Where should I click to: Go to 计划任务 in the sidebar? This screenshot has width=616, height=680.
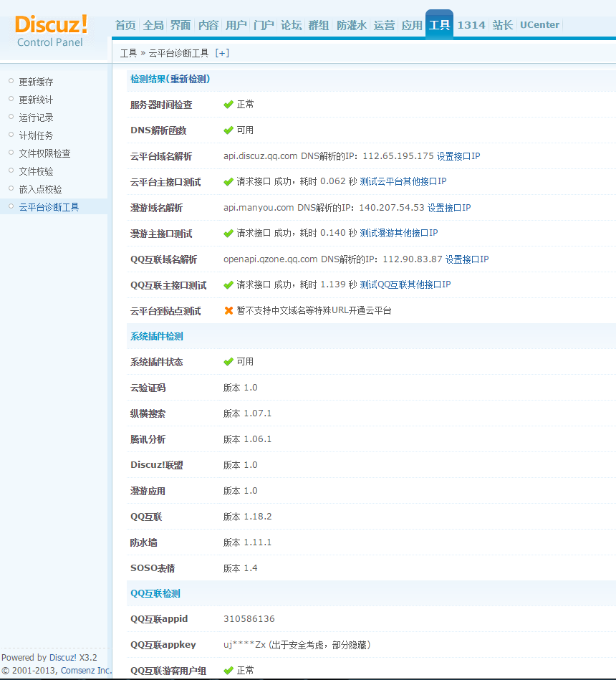click(x=36, y=135)
